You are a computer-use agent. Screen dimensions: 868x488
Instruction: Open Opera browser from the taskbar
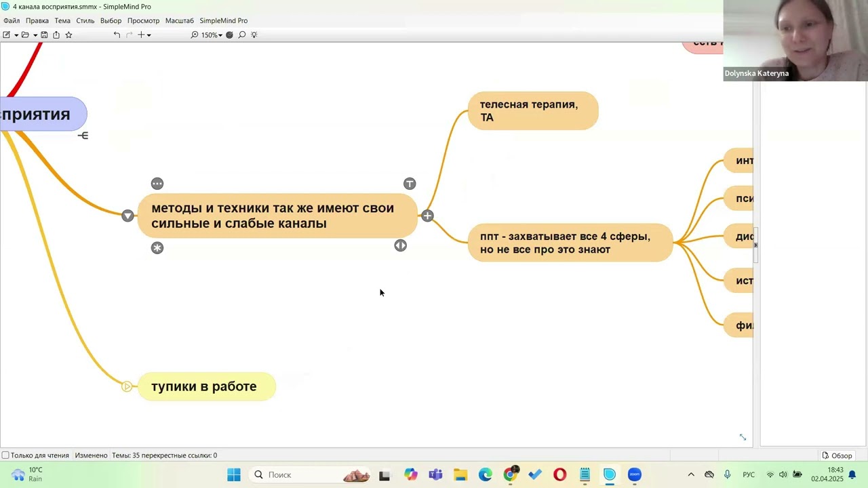(x=560, y=474)
